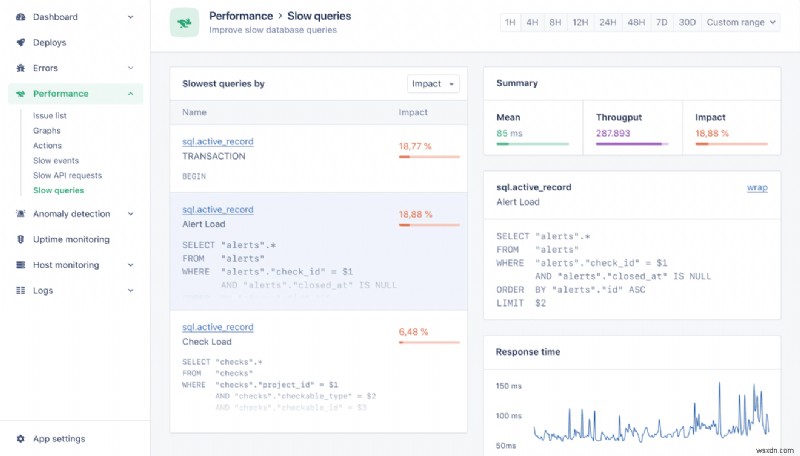
Task: Click the Mean green progress bar
Action: 533,144
